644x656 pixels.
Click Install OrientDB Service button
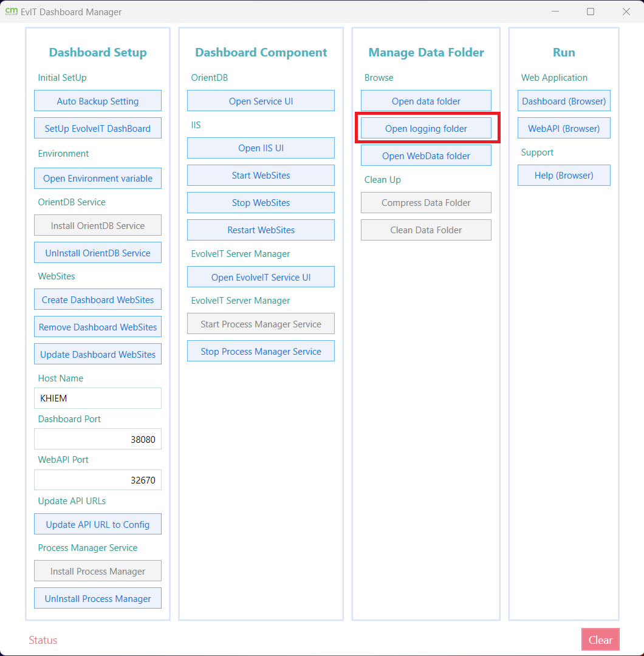point(97,225)
